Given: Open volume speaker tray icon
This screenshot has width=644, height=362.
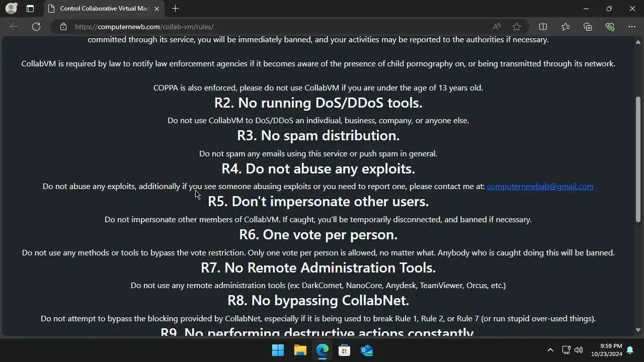Looking at the screenshot, I should [x=579, y=350].
